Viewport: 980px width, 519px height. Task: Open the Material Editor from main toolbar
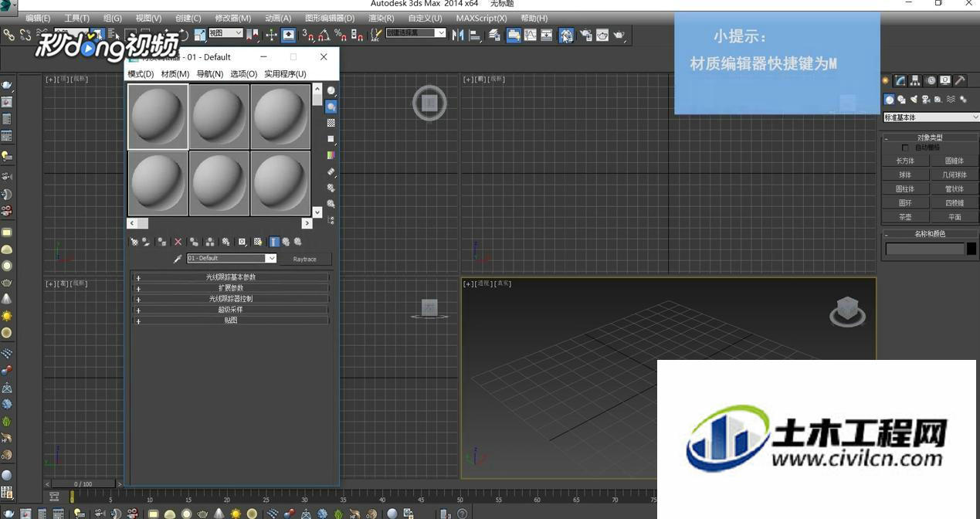point(566,35)
